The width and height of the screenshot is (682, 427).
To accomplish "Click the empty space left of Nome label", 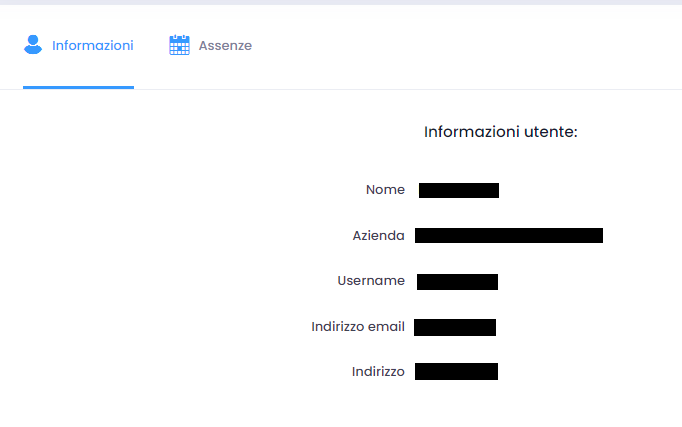I will click(180, 190).
